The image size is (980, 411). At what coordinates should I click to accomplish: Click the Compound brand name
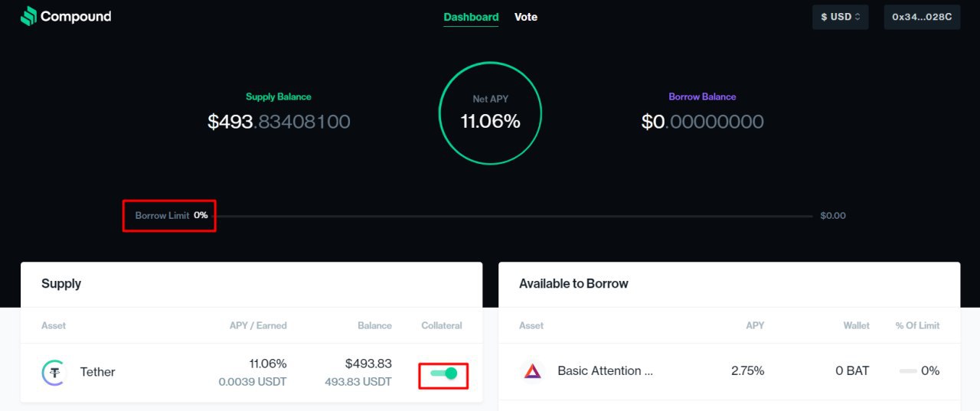click(x=76, y=16)
